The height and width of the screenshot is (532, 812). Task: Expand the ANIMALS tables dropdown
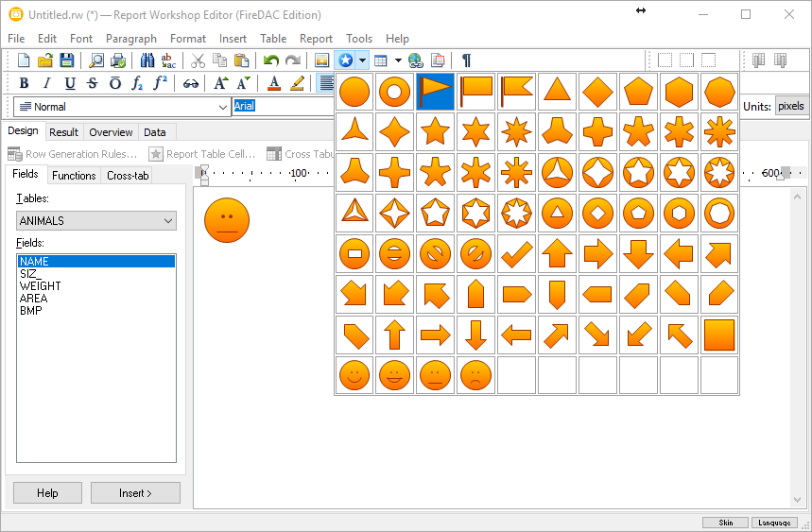[168, 221]
